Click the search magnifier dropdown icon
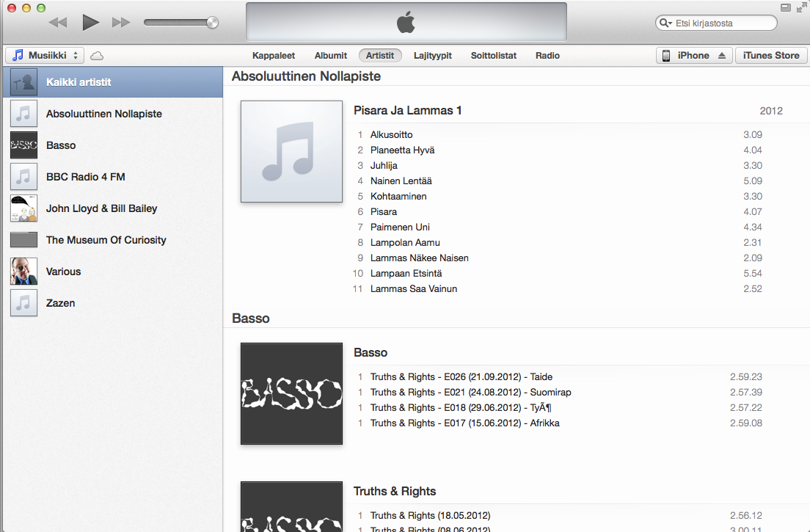The image size is (810, 532). (665, 23)
